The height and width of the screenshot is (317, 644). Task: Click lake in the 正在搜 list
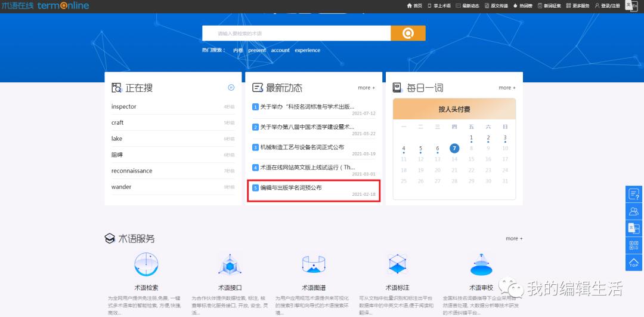(x=117, y=139)
